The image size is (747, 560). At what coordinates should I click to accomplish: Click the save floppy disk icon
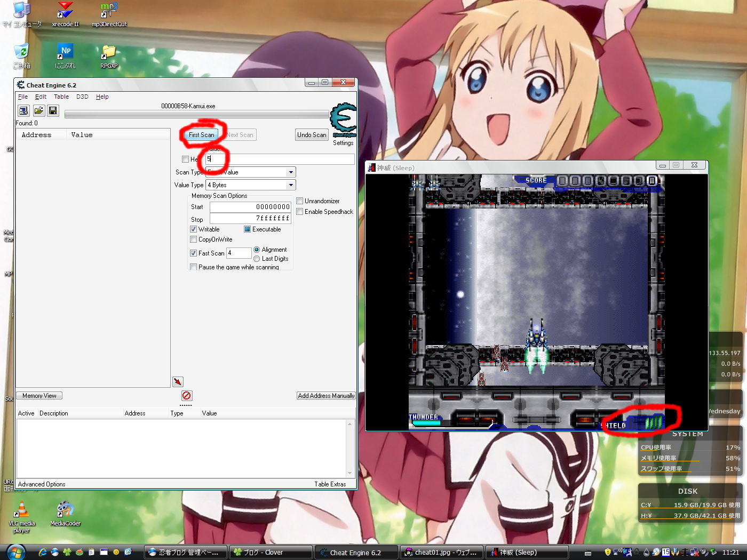pyautogui.click(x=53, y=110)
